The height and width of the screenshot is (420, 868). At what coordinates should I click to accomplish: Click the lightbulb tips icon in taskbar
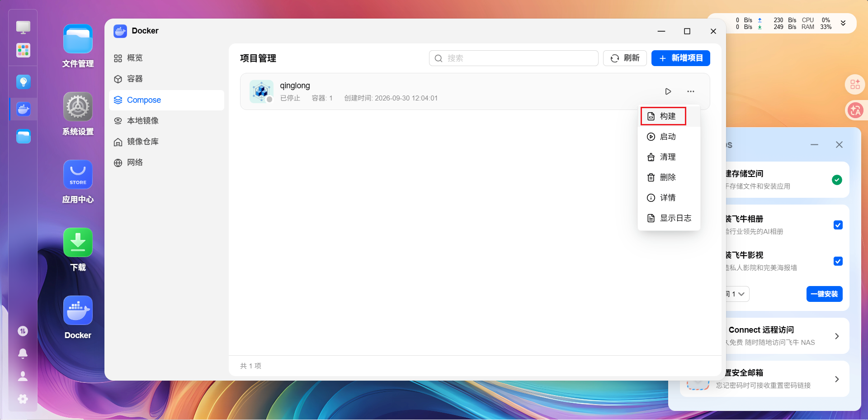(x=23, y=82)
